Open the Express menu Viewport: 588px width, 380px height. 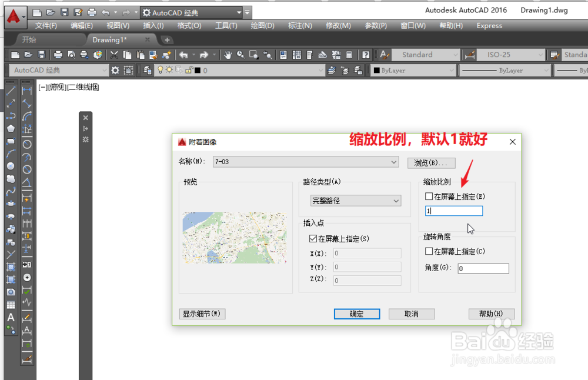coord(489,25)
